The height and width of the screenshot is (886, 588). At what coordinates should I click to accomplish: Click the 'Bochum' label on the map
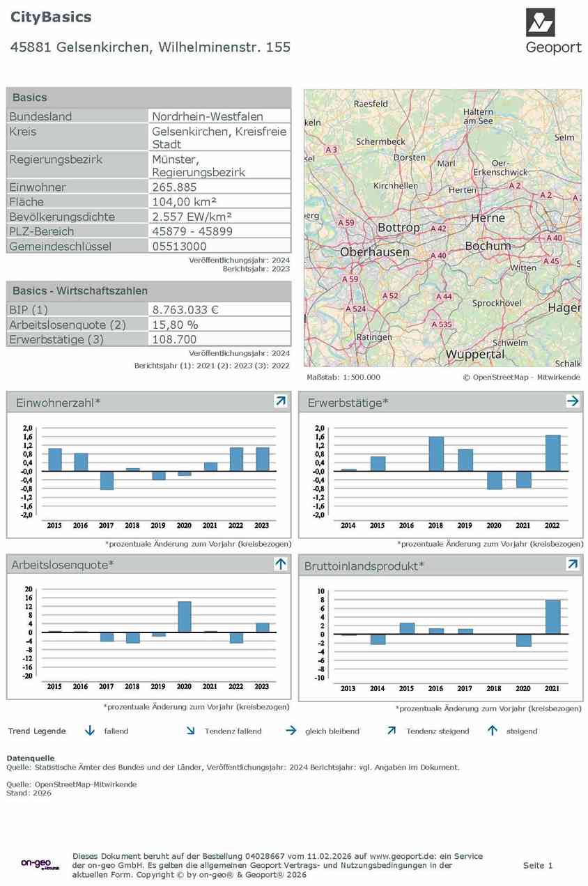click(x=488, y=246)
